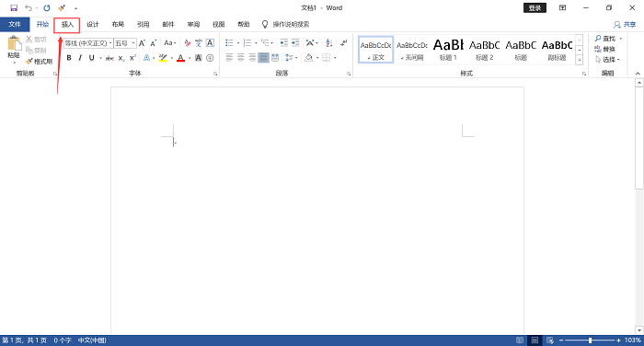Click the enclosed character icon
The width and height of the screenshot is (644, 346).
(210, 58)
